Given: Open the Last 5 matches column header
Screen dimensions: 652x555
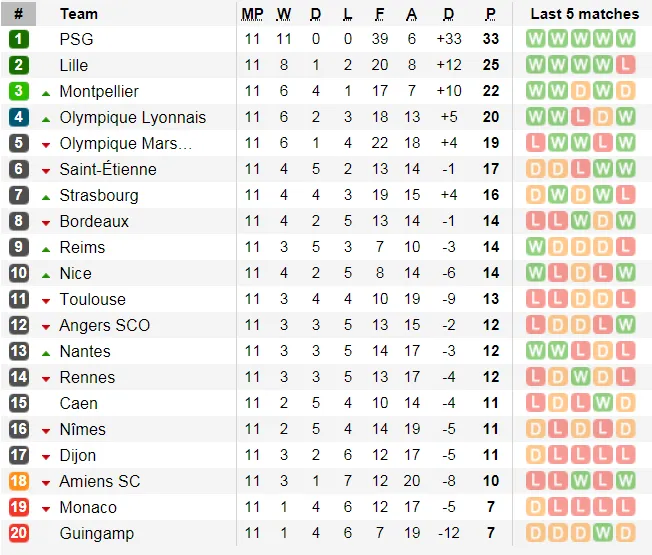Looking at the screenshot, I should (x=584, y=14).
